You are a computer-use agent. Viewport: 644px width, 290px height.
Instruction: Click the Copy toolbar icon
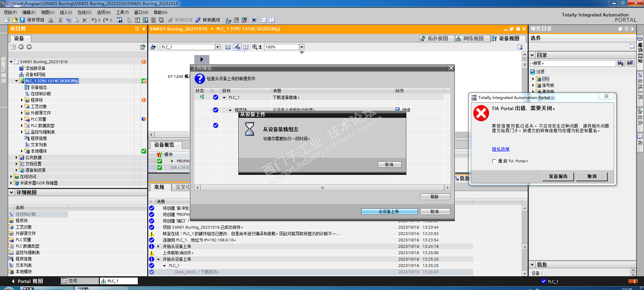(x=69, y=20)
